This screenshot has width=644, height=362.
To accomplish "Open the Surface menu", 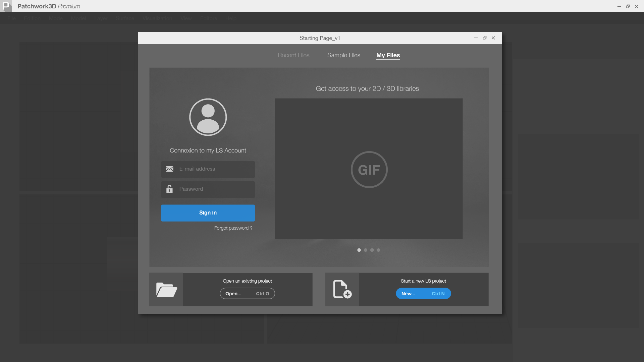I will pos(125,18).
